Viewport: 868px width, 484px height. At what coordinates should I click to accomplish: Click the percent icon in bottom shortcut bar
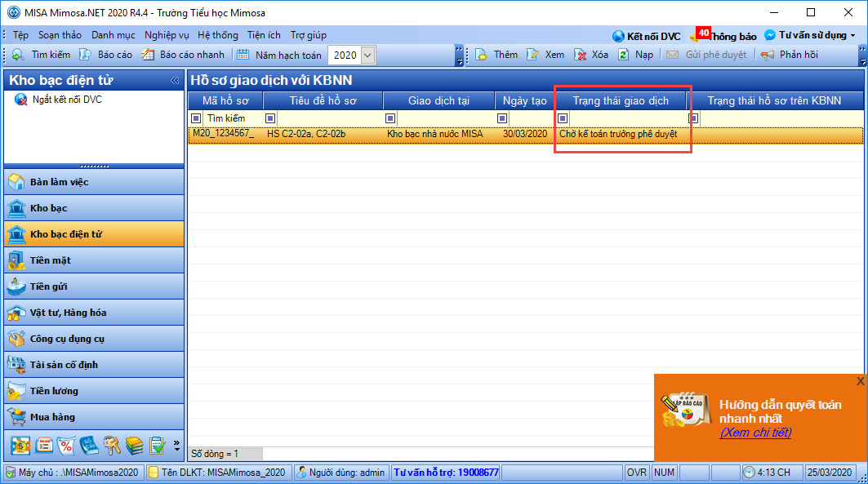point(66,446)
